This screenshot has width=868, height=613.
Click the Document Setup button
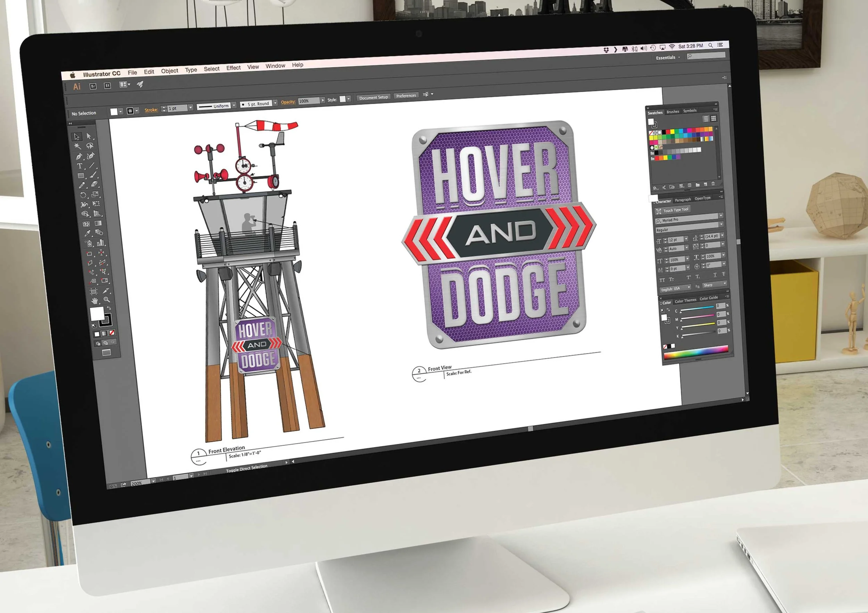pyautogui.click(x=373, y=97)
